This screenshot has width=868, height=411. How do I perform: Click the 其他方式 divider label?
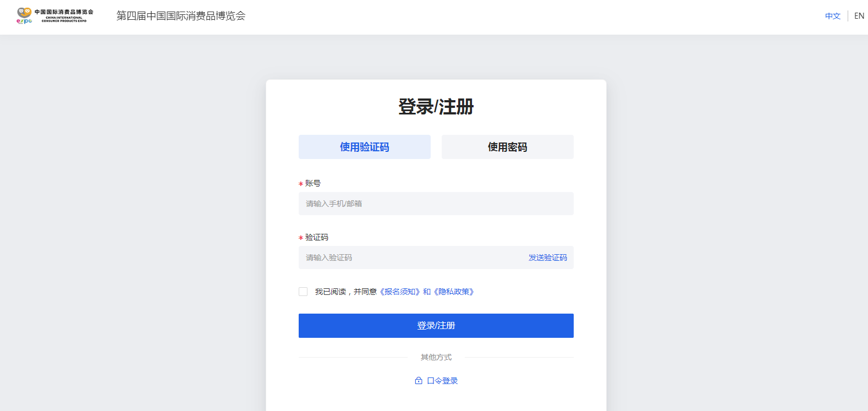tap(436, 357)
